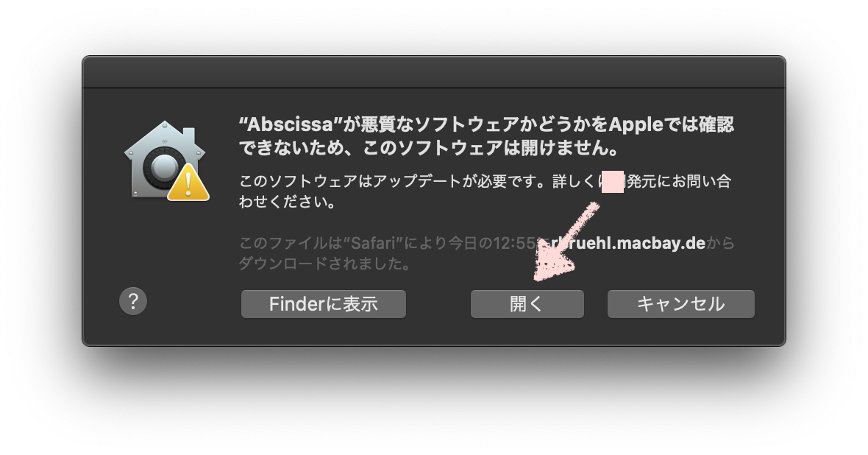Click the chimney on the Gatekeeper house icon
Image resolution: width=868 pixels, height=455 pixels.
(189, 135)
